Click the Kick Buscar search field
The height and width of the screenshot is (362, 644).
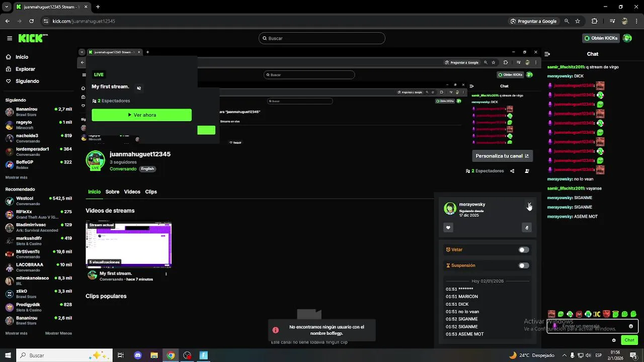[322, 38]
